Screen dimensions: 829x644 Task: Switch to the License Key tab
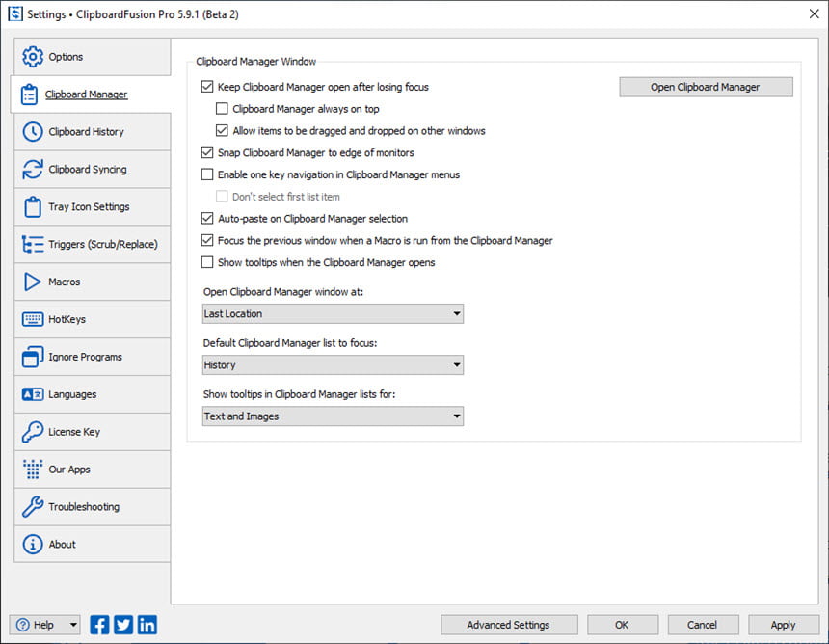coord(92,432)
